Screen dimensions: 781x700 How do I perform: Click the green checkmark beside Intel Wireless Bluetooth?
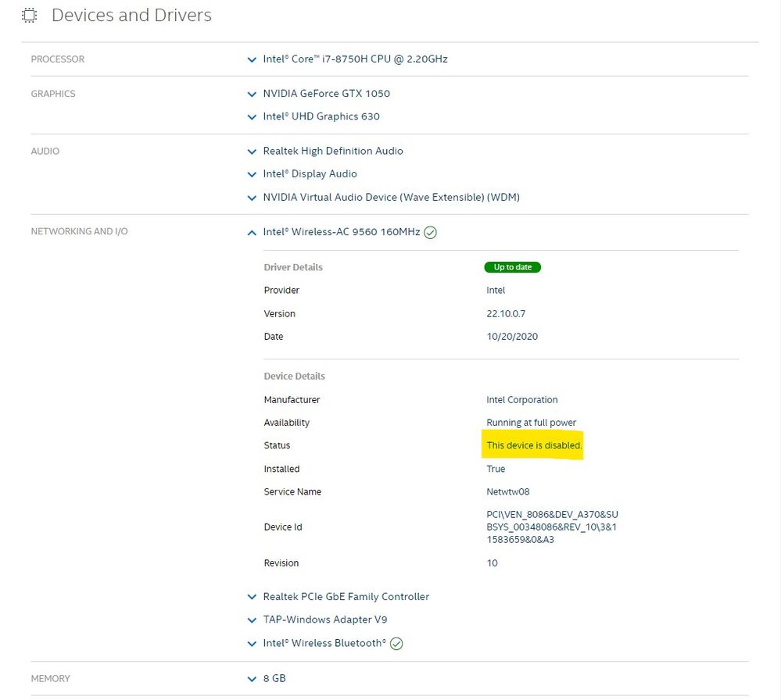[396, 644]
